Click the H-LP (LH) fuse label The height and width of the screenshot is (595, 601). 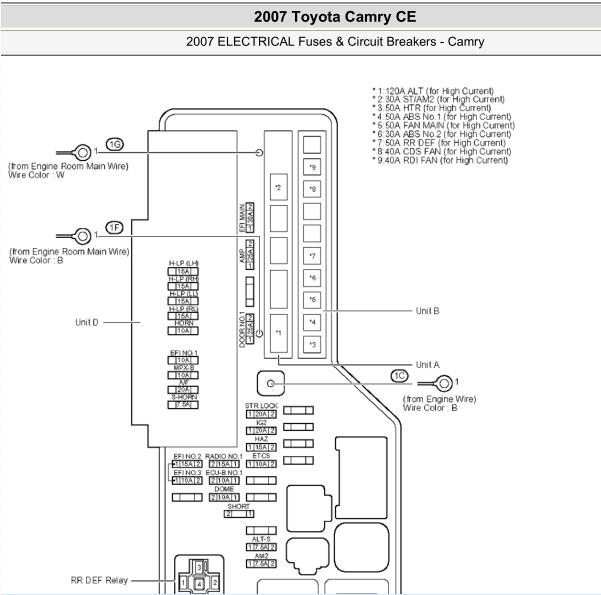(184, 263)
